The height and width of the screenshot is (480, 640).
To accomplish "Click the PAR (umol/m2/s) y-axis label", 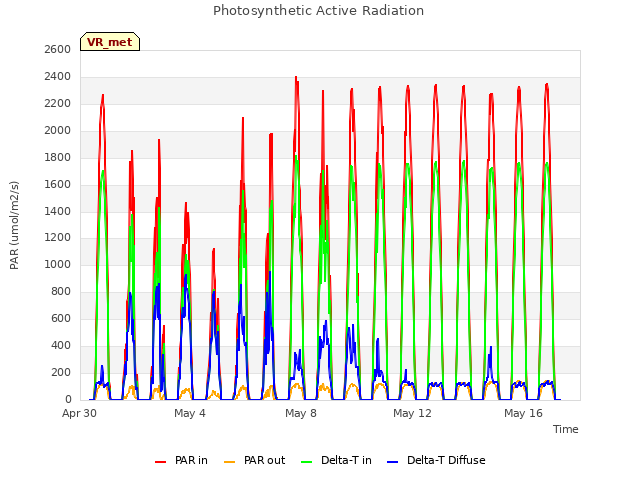I will [14, 225].
